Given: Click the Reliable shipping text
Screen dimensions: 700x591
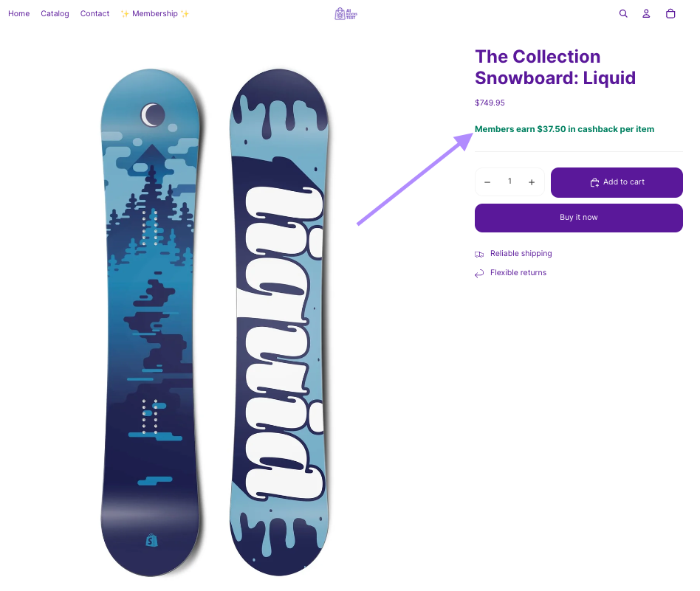Looking at the screenshot, I should pos(521,254).
